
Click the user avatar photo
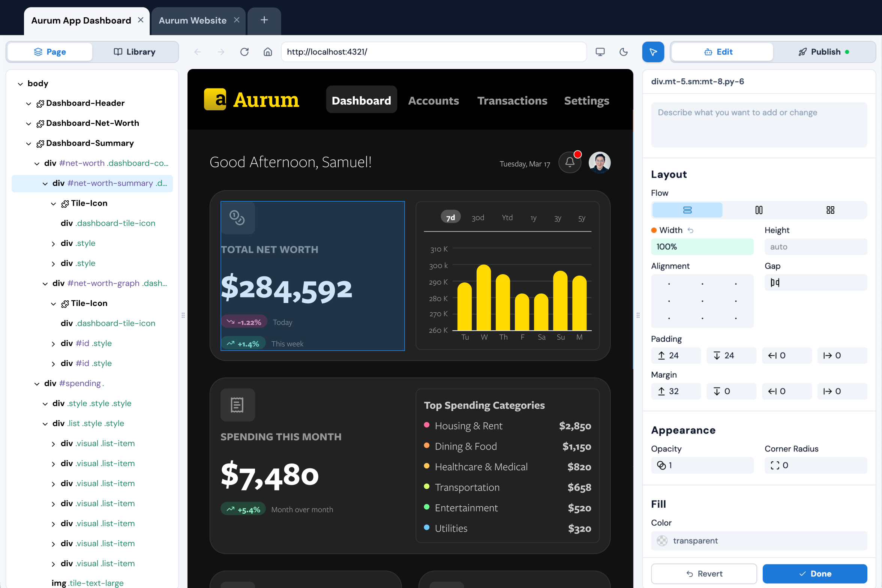click(599, 162)
